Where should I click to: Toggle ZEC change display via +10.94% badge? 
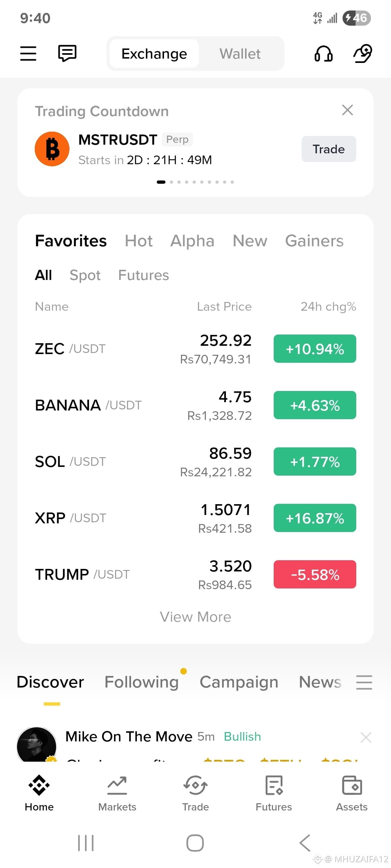[x=315, y=349]
